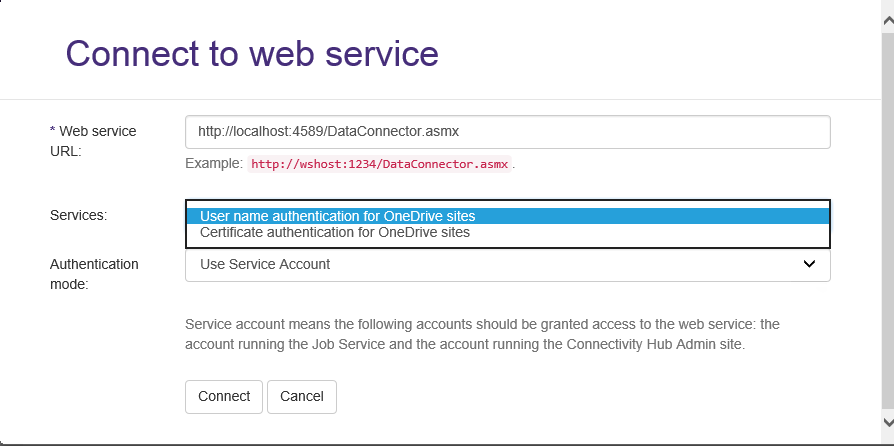Image resolution: width=894 pixels, height=446 pixels.
Task: Click the Services field label
Action: [78, 215]
